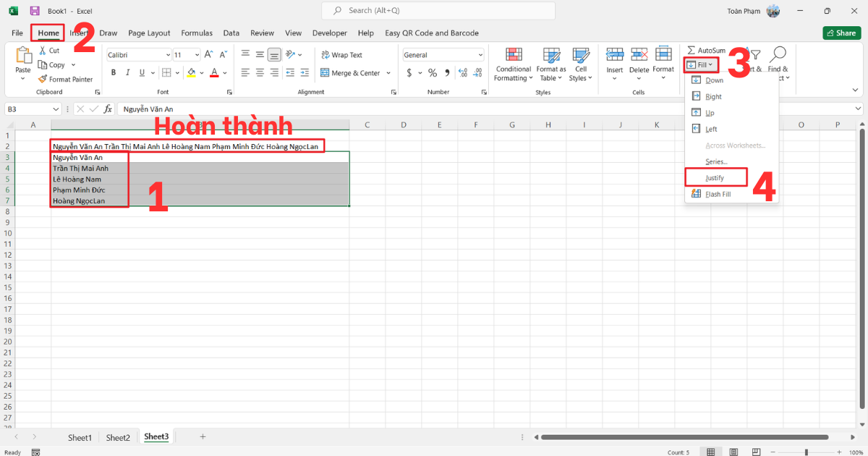Switch to the Page Layout ribbon tab
868x456 pixels.
tap(149, 33)
